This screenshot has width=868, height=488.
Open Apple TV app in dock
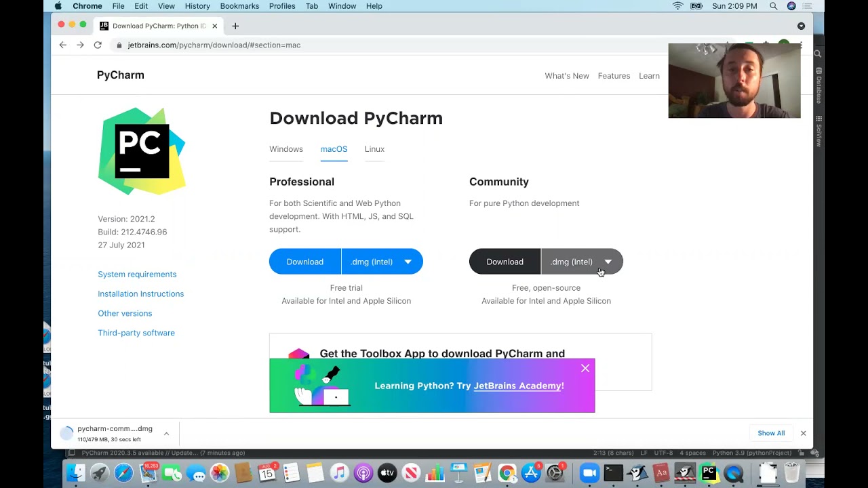click(387, 472)
